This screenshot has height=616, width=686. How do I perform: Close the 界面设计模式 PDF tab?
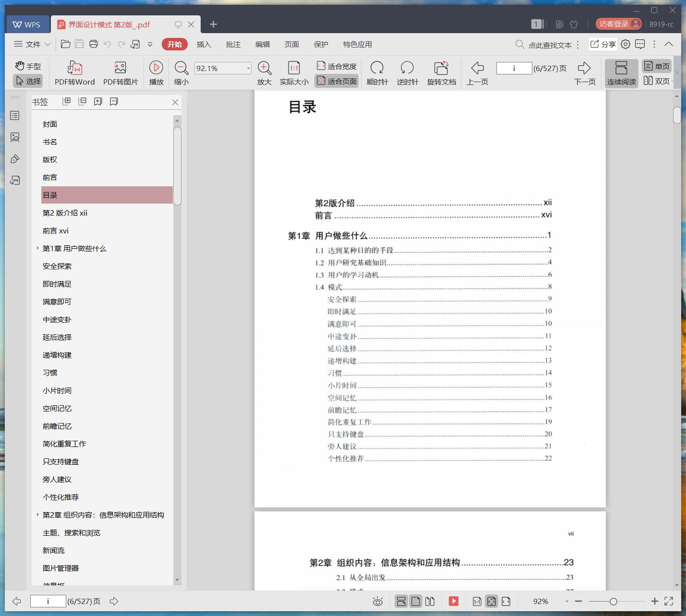191,24
